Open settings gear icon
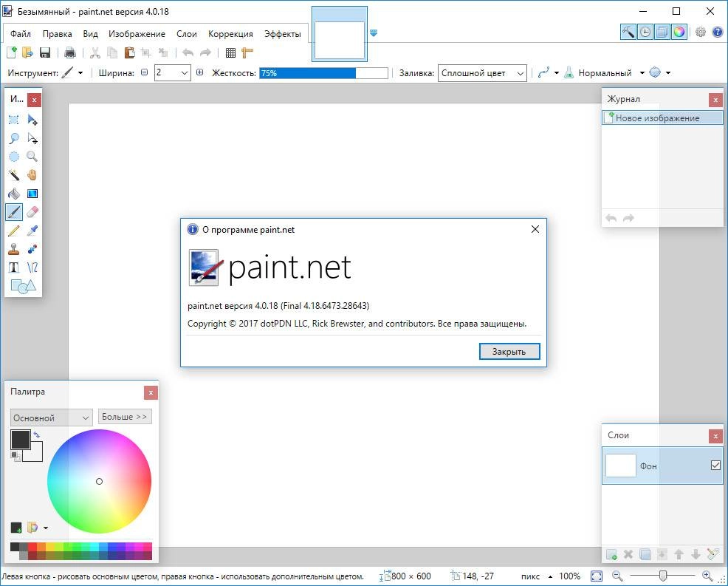Viewport: 728px width, 586px height. (701, 32)
